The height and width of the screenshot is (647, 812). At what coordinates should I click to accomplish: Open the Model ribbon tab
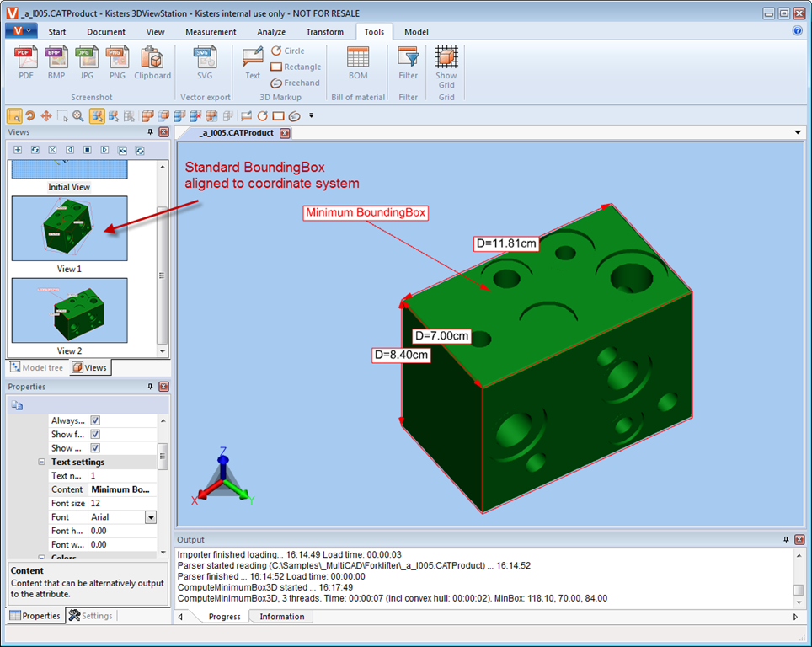coord(416,32)
